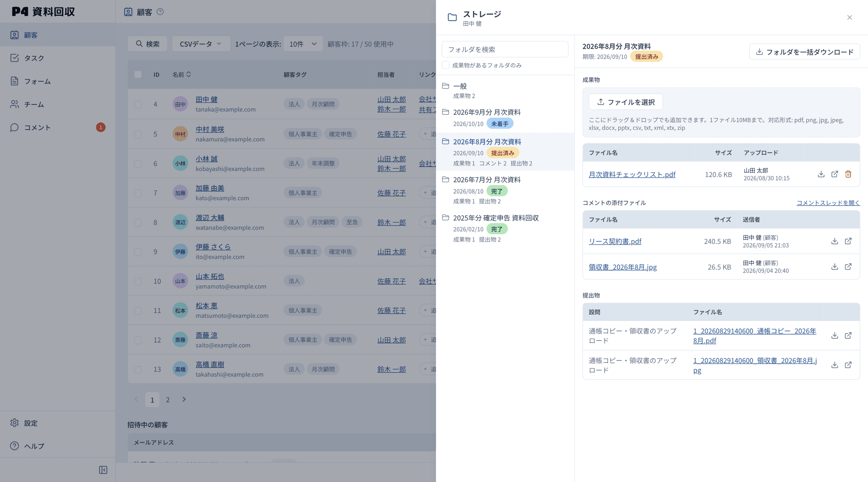Download the 通帳コピー_2026年8月.pdf submission
The height and width of the screenshot is (482, 868).
pos(835,335)
